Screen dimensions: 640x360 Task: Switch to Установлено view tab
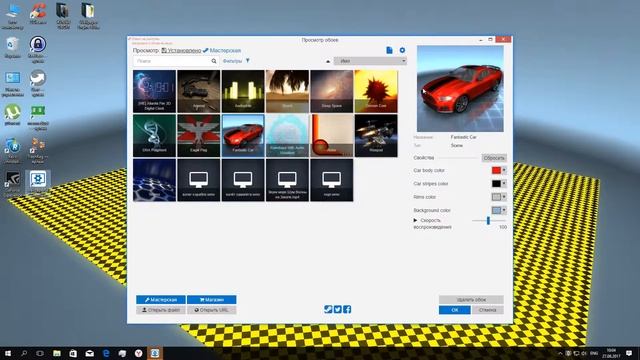pyautogui.click(x=181, y=50)
